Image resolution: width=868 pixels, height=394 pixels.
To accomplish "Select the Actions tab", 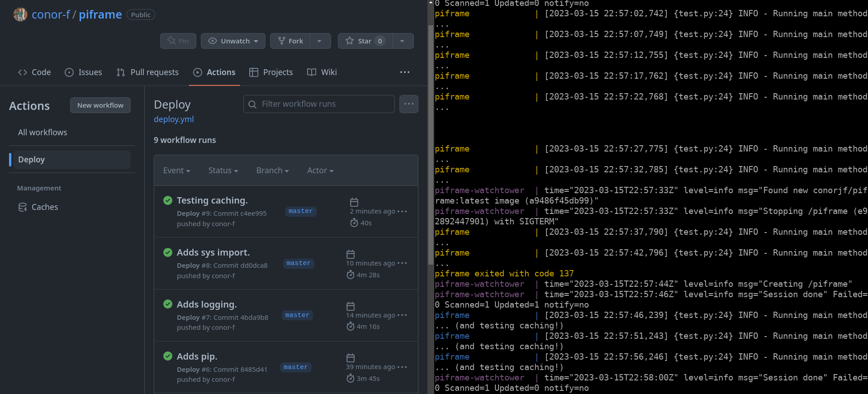I will [214, 72].
